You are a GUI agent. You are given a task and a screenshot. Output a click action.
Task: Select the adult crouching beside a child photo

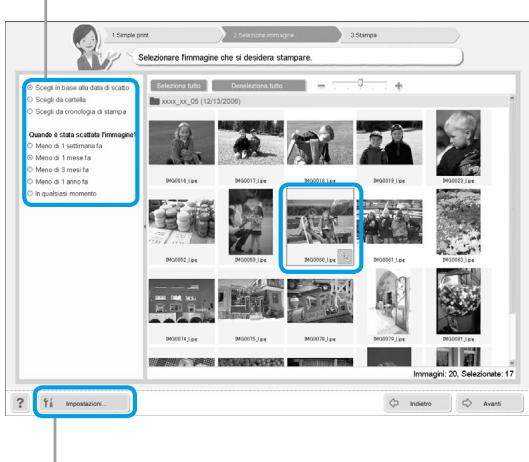click(x=251, y=222)
